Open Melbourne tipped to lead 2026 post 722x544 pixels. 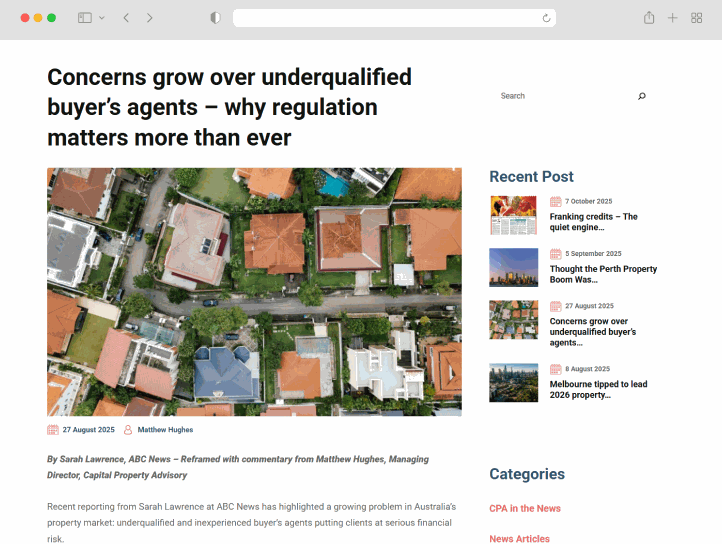point(598,389)
